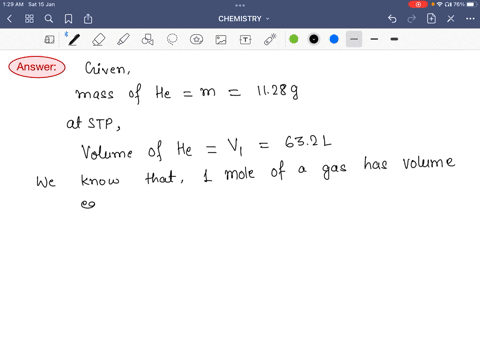Choose the black pen color

314,39
